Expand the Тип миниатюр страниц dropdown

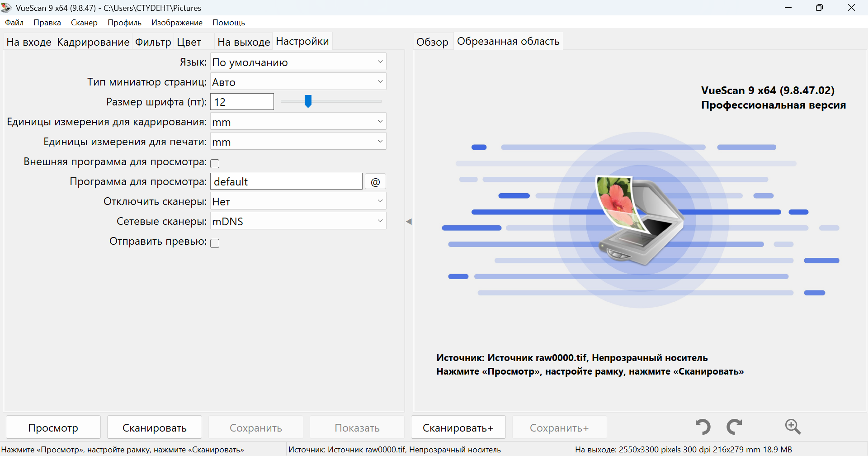coord(298,82)
